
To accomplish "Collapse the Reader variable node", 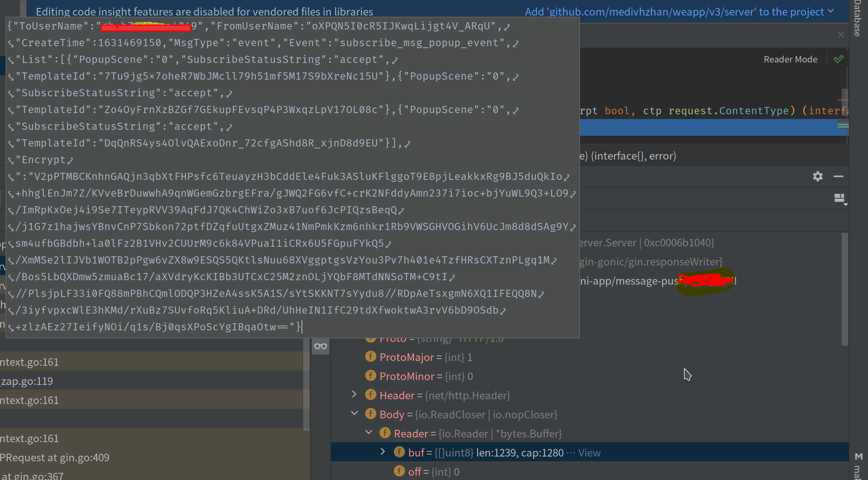I will 369,433.
